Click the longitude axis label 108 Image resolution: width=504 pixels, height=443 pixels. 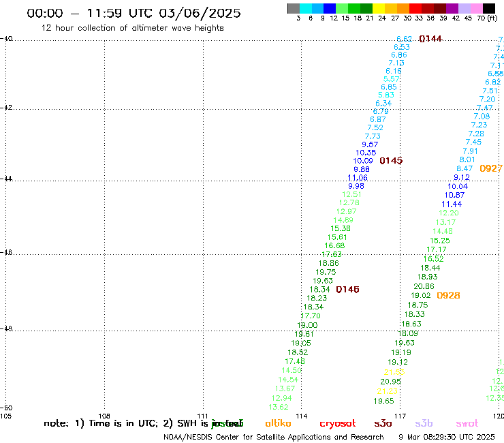pos(104,416)
